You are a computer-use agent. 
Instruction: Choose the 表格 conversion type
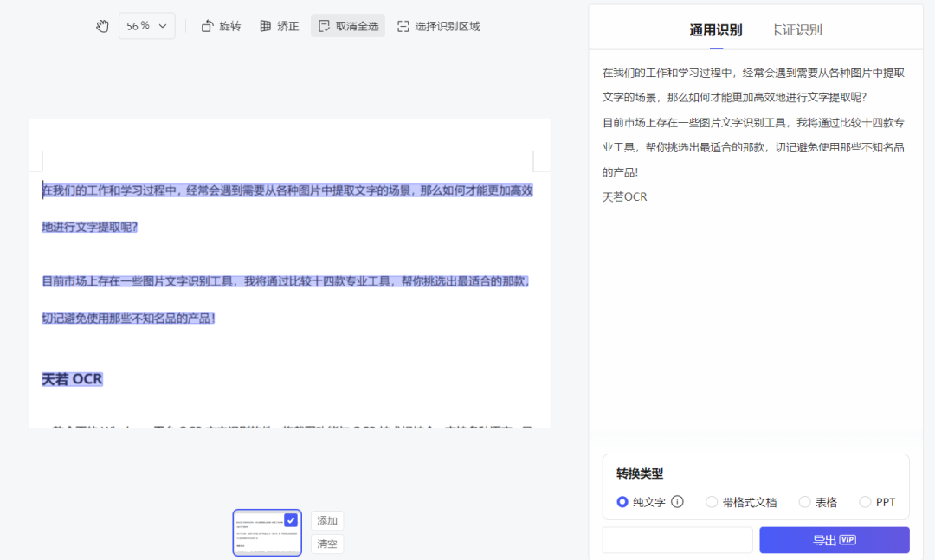(x=804, y=502)
